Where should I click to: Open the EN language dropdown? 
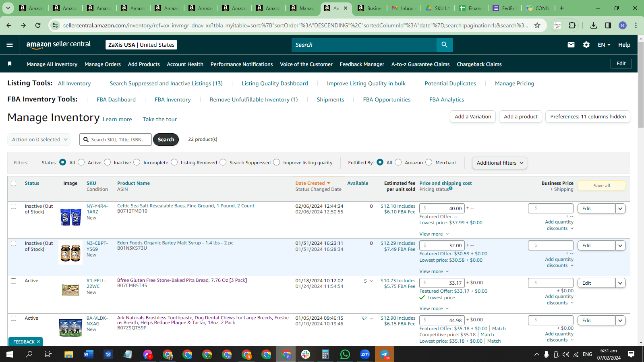point(604,45)
